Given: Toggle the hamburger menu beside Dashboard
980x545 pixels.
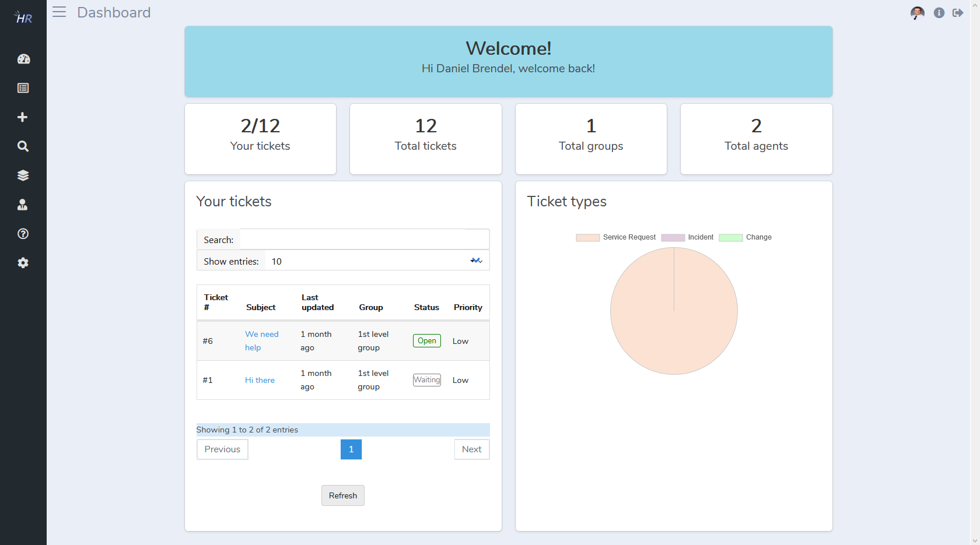Looking at the screenshot, I should tap(59, 12).
